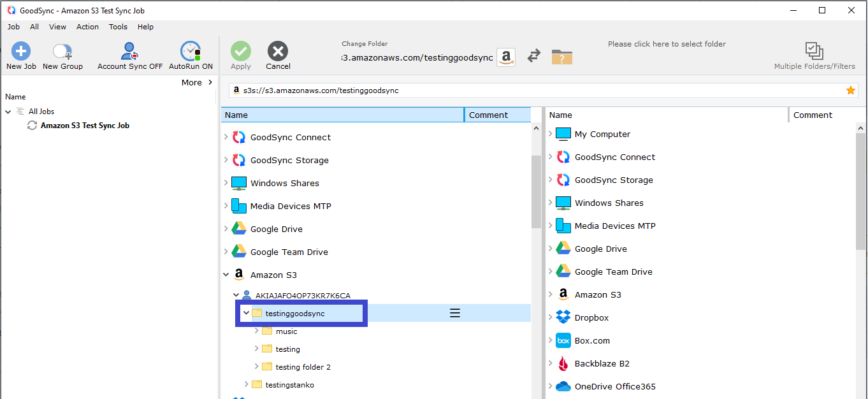The image size is (868, 399).
Task: Expand the music folder
Action: (257, 331)
